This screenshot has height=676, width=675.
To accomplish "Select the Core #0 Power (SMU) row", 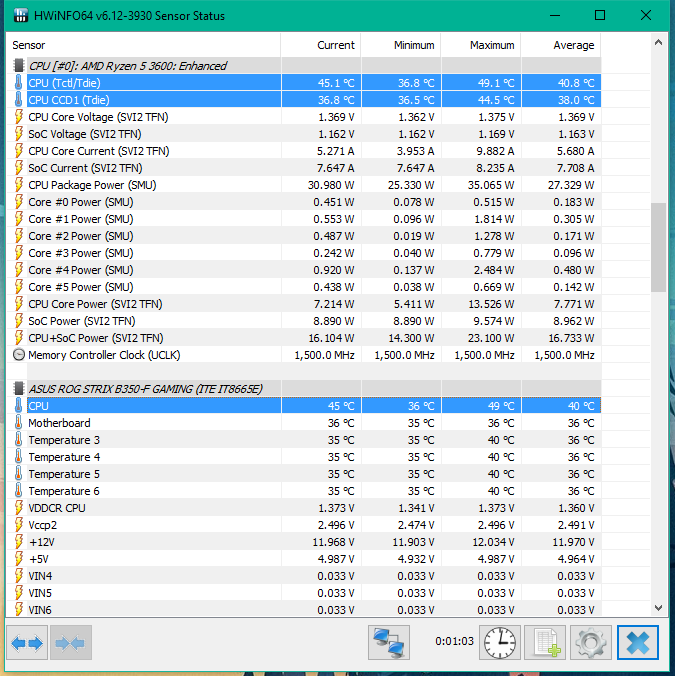I will [304, 202].
